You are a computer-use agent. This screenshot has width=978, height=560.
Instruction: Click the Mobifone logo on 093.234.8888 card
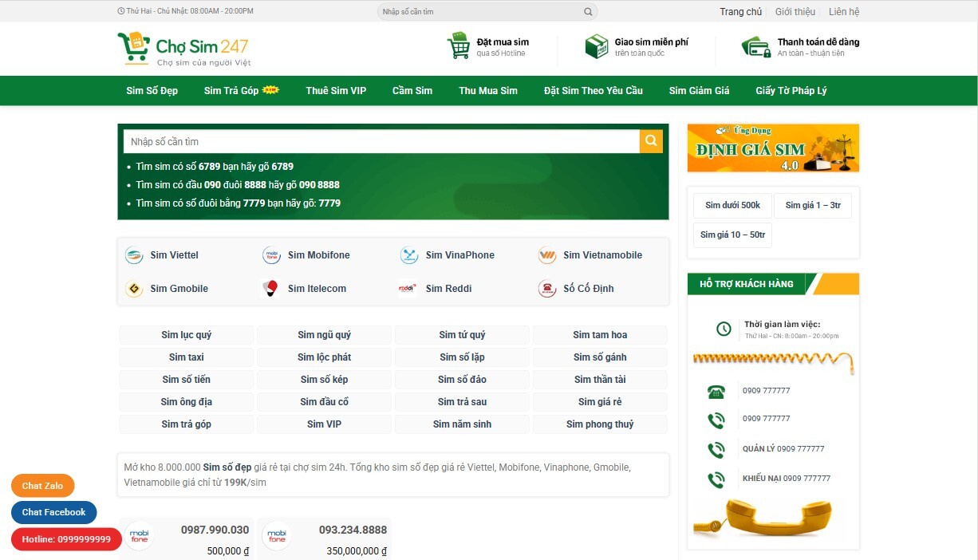pyautogui.click(x=277, y=535)
